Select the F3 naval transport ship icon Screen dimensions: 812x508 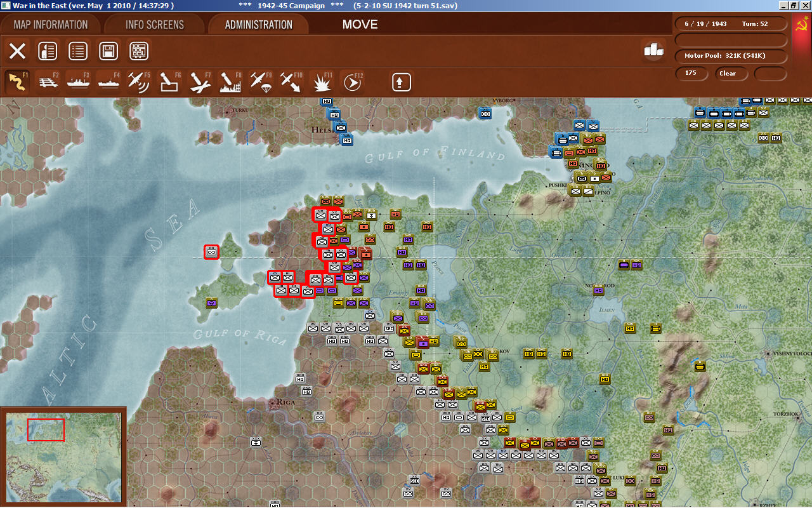tap(78, 82)
